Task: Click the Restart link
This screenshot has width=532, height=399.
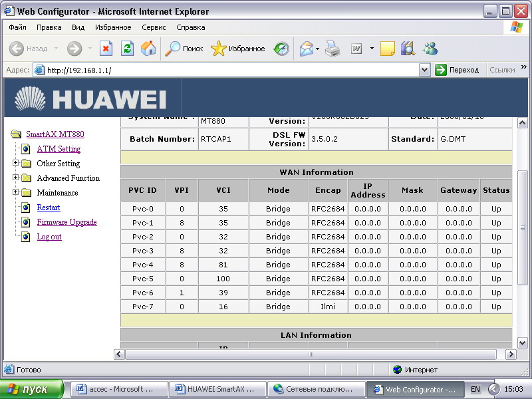Action: coord(49,207)
